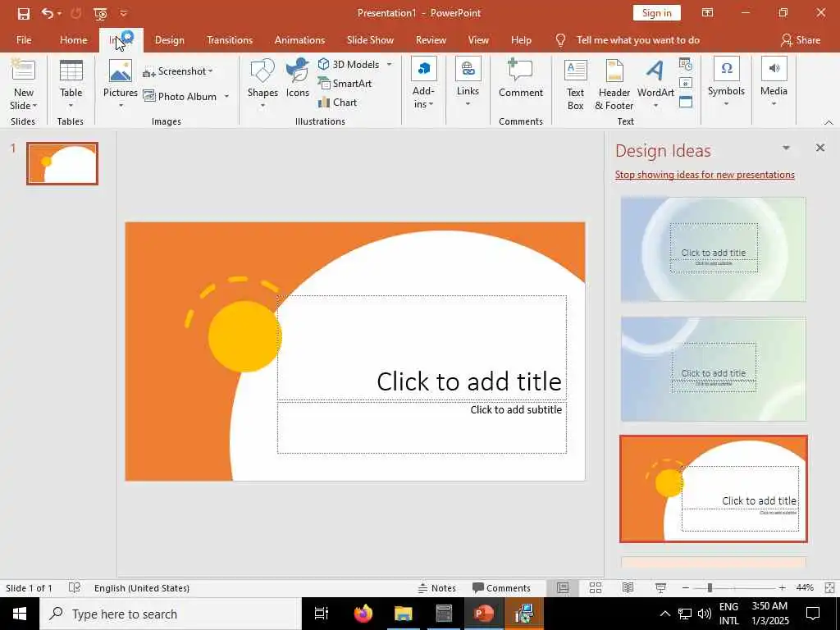The width and height of the screenshot is (840, 630).
Task: Click the Sign in button
Action: click(657, 13)
